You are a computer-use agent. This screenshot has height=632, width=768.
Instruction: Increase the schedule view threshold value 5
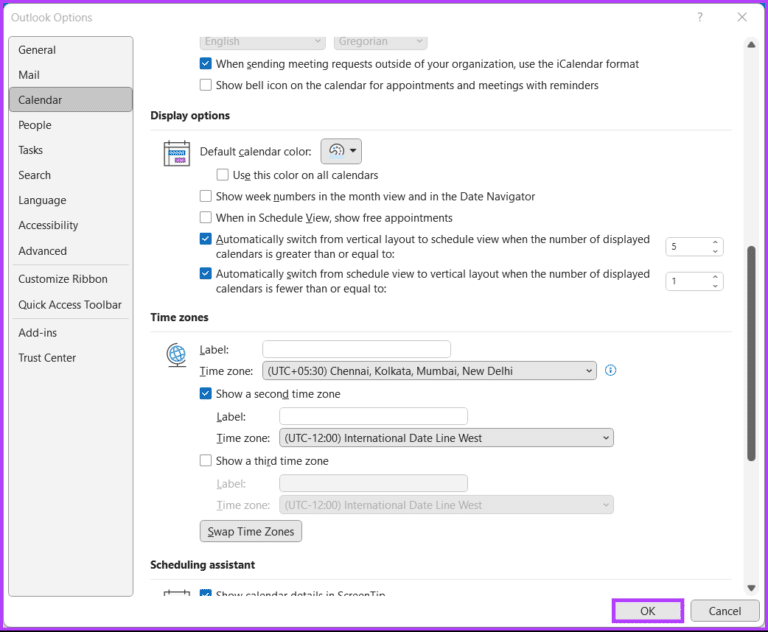(715, 243)
